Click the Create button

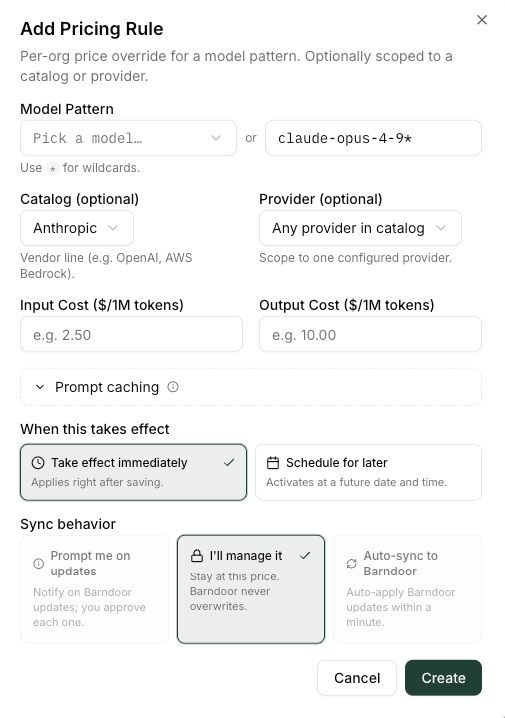443,678
